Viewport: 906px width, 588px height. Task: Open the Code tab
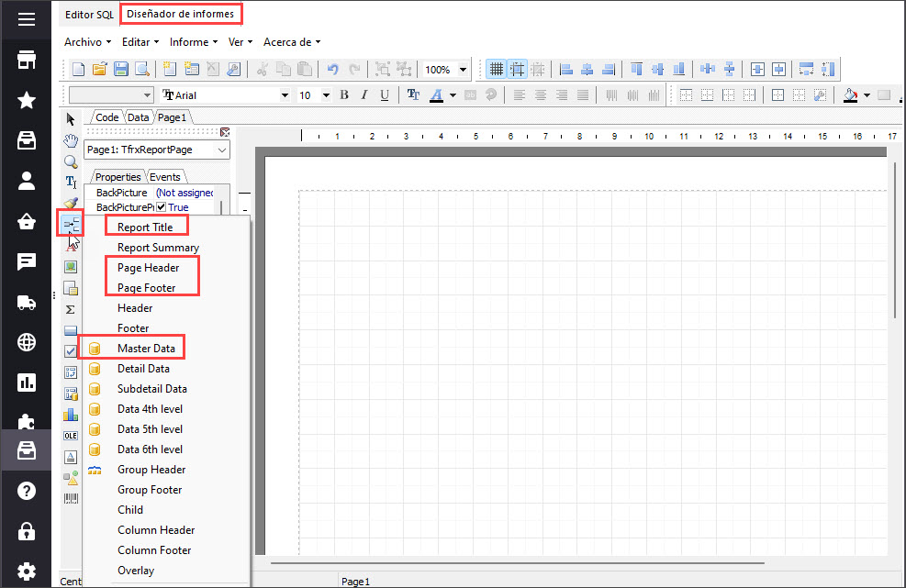pyautogui.click(x=106, y=117)
